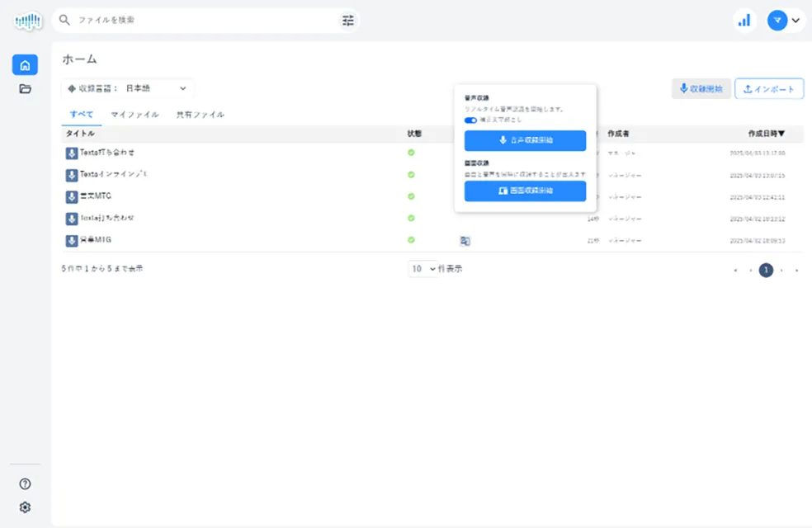The height and width of the screenshot is (528, 812).
Task: Open the usage statistics bar chart icon
Action: coord(744,21)
